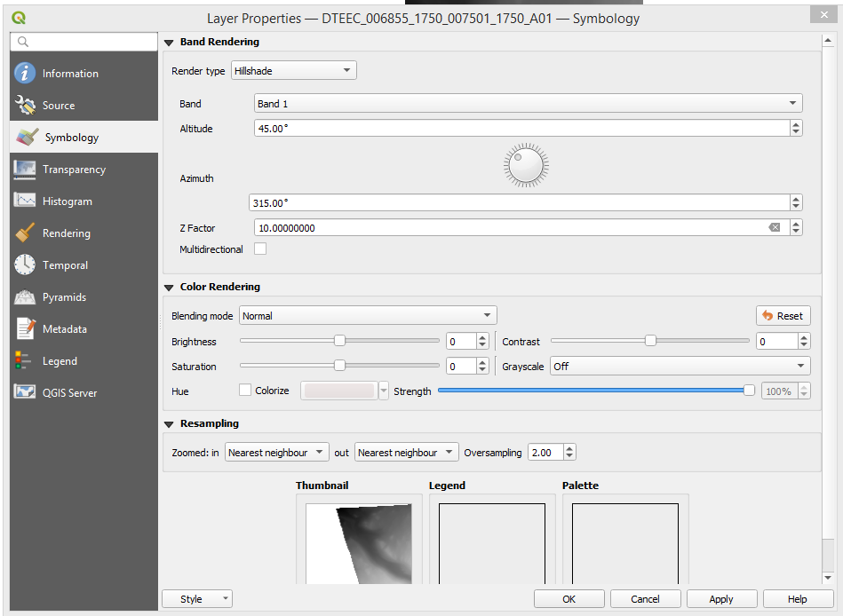Open the Grayscale dropdown set to Off
843x616 pixels.
tap(680, 367)
